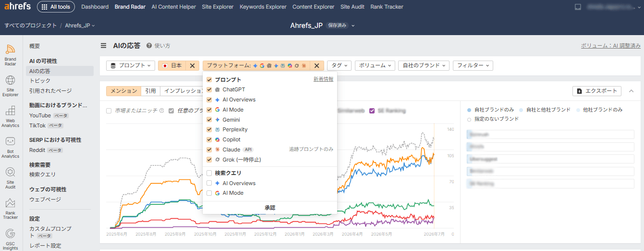The image size is (644, 251).
Task: Uncheck AI Mode under プロンプト
Action: (x=209, y=110)
